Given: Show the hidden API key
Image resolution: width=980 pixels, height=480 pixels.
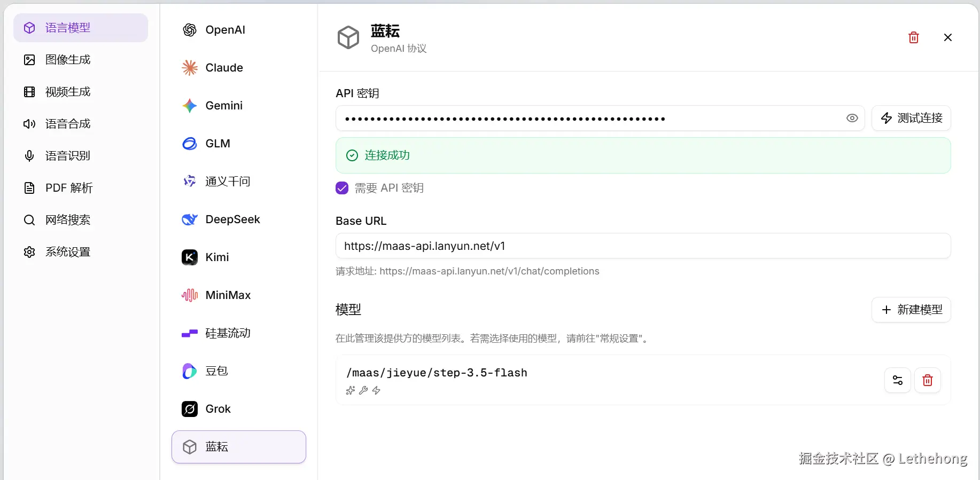Looking at the screenshot, I should point(852,118).
